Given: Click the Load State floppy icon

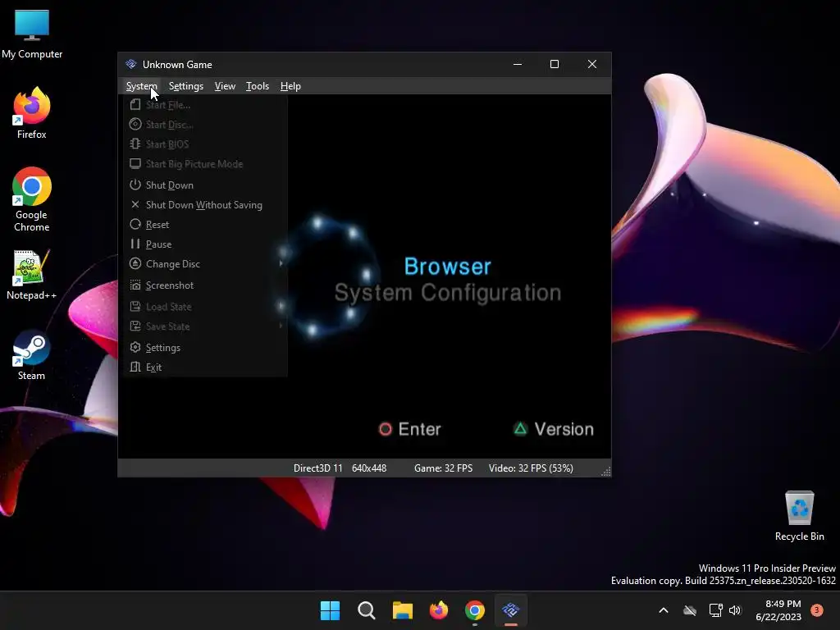Looking at the screenshot, I should (x=135, y=307).
